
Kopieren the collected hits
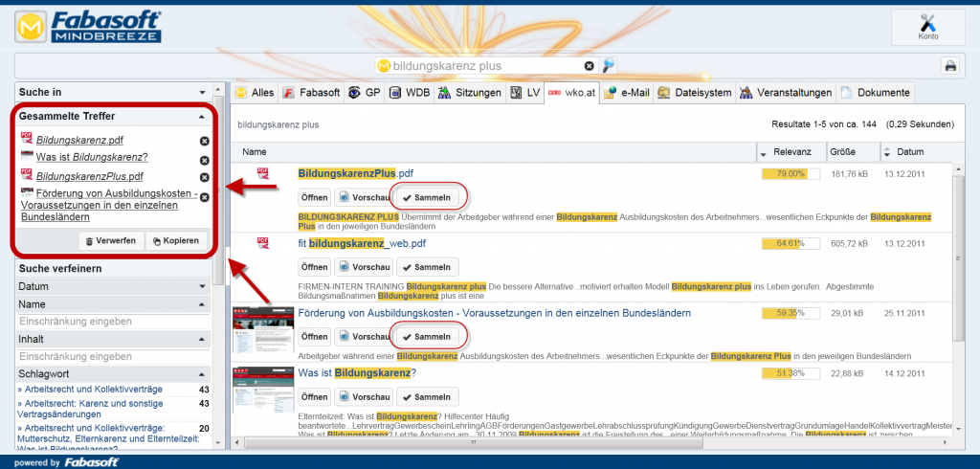pyautogui.click(x=176, y=241)
